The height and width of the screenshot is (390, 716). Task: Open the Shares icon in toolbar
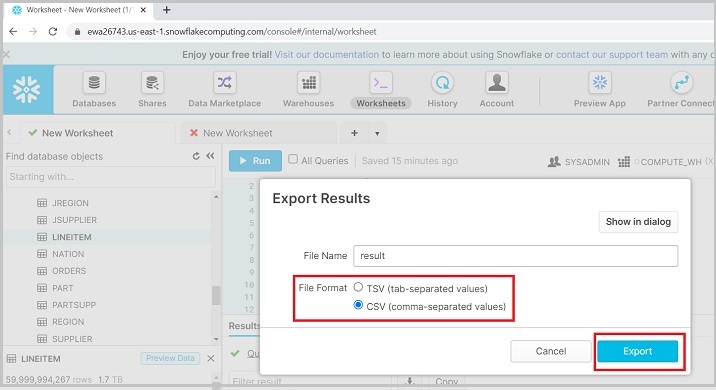click(x=152, y=83)
